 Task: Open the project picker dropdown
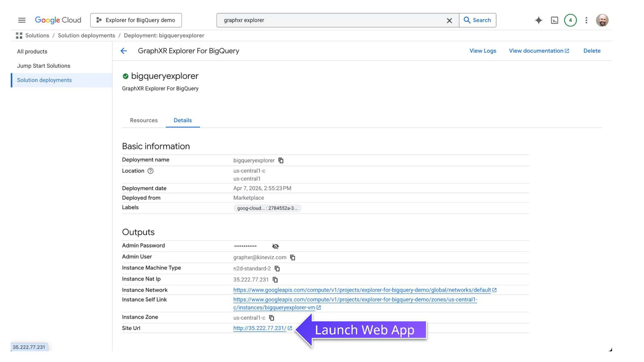pyautogui.click(x=136, y=20)
